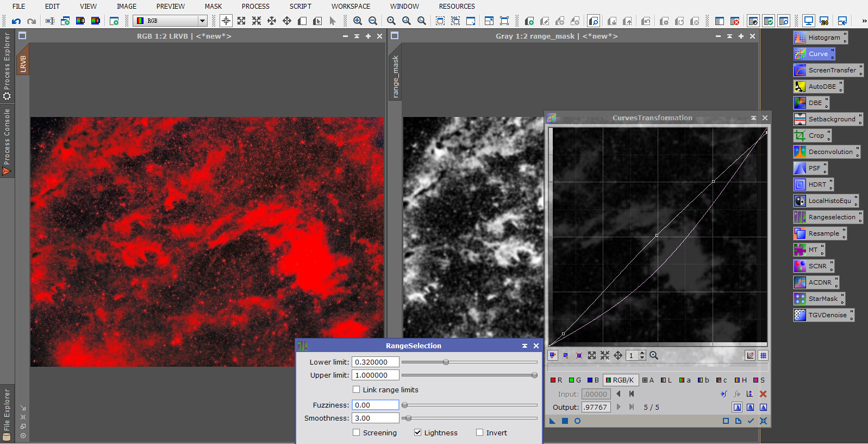Select the L channel tab in CurvesTransformation
The image size is (868, 444).
[x=666, y=380]
